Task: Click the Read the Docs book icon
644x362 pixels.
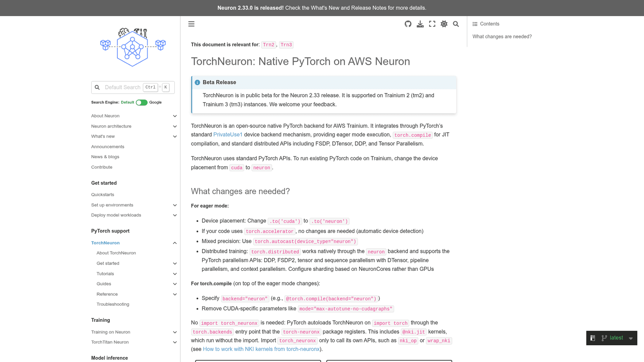Action: coord(593,338)
